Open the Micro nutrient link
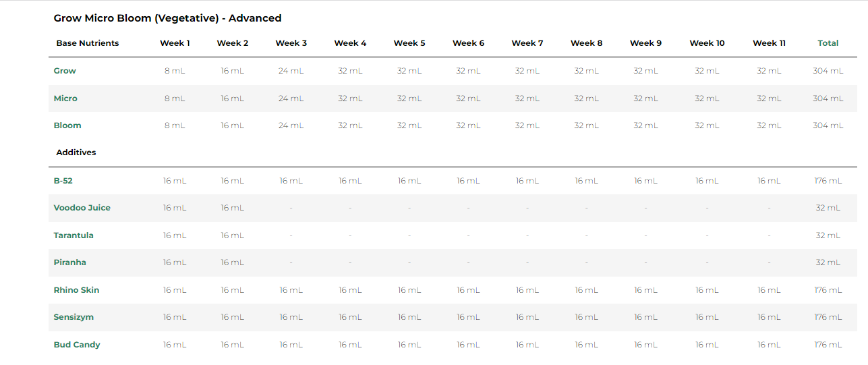 [65, 99]
